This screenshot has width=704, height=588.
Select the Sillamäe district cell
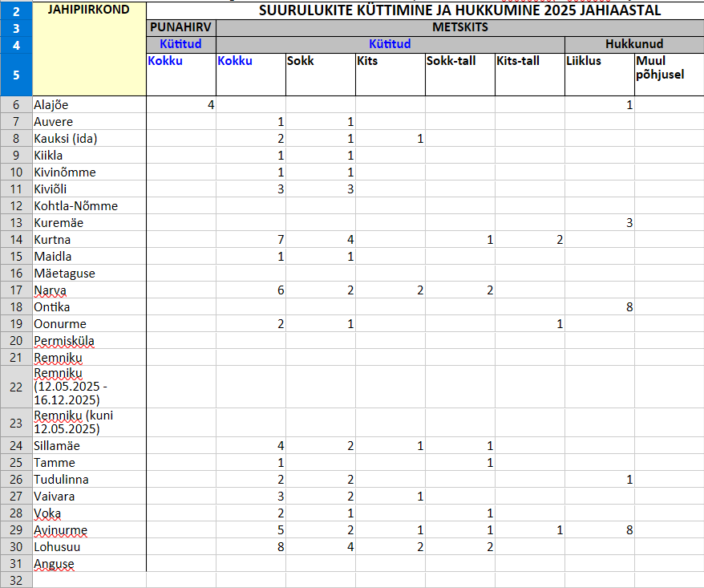coord(88,446)
